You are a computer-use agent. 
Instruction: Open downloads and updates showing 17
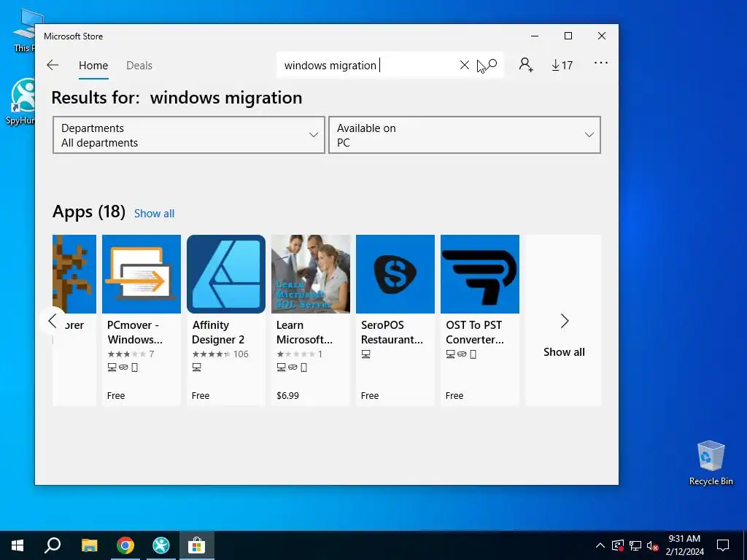click(x=562, y=65)
